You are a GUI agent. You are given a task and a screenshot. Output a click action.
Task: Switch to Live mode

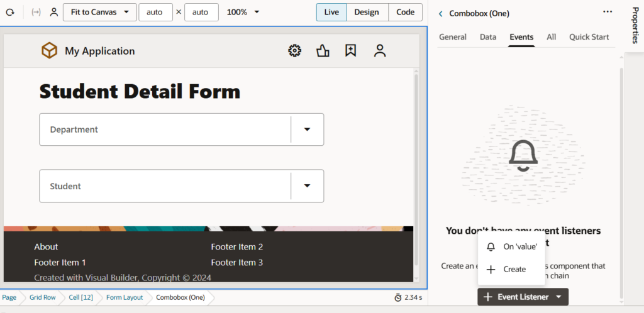331,12
